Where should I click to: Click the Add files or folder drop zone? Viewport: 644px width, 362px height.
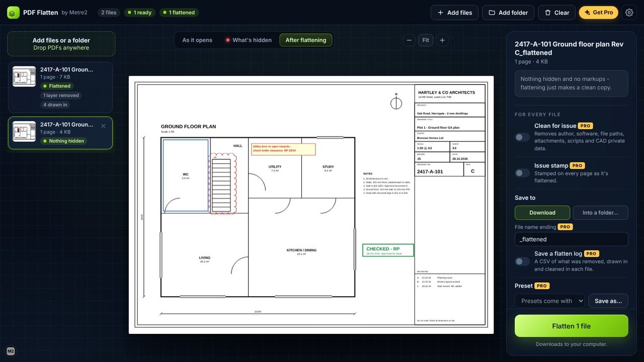click(61, 44)
